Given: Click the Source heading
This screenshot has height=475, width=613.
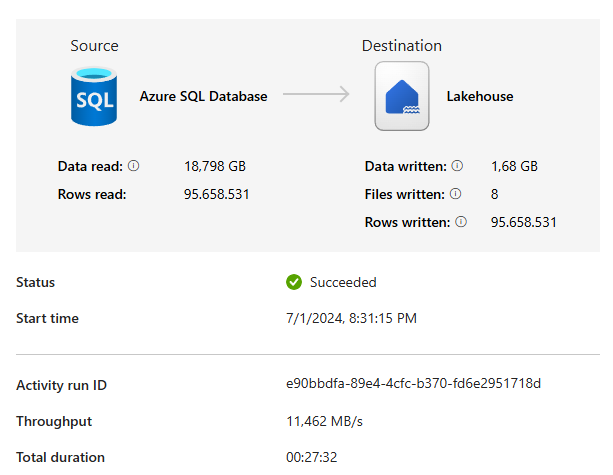Looking at the screenshot, I should 94,46.
